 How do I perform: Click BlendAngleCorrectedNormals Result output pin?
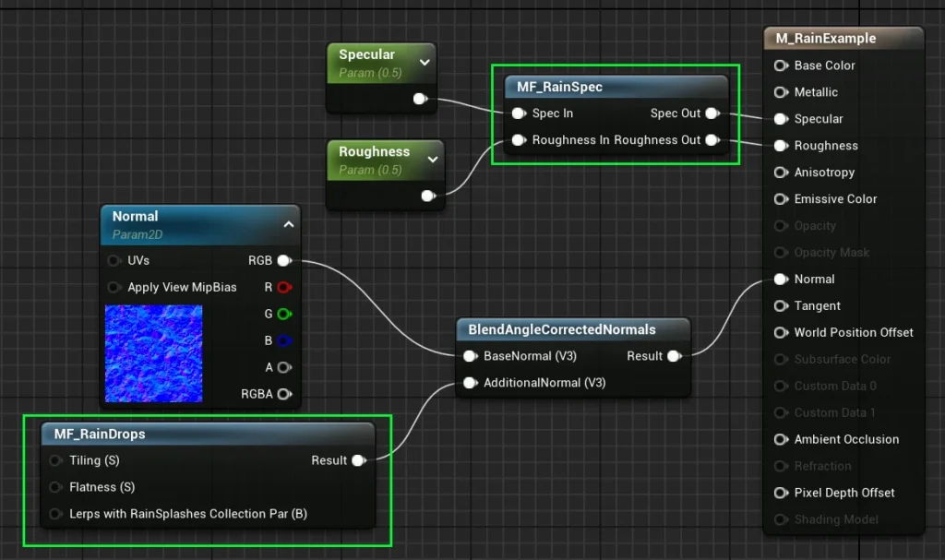(674, 356)
